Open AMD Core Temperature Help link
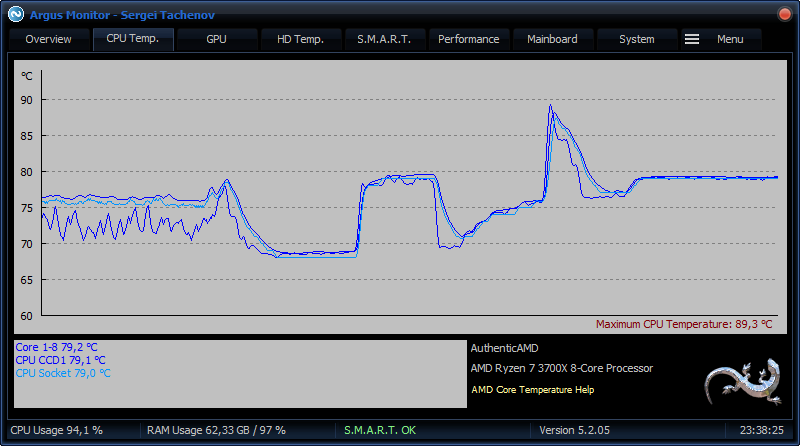 [533, 390]
